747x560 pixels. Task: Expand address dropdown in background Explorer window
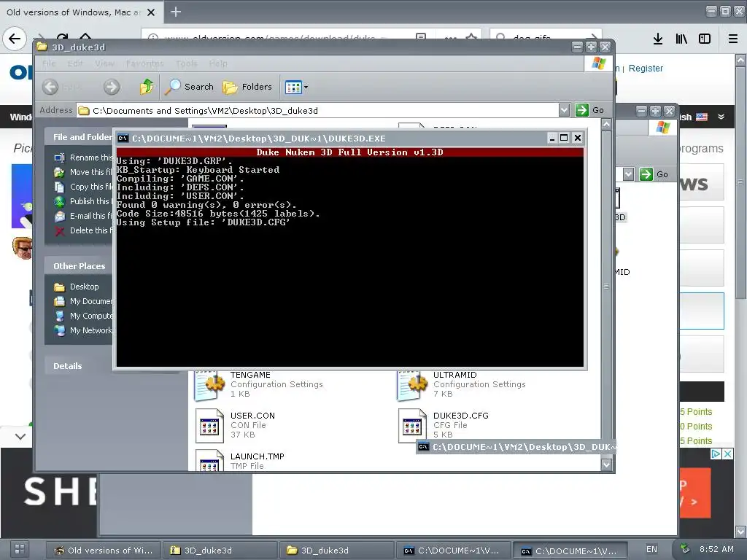click(x=628, y=174)
